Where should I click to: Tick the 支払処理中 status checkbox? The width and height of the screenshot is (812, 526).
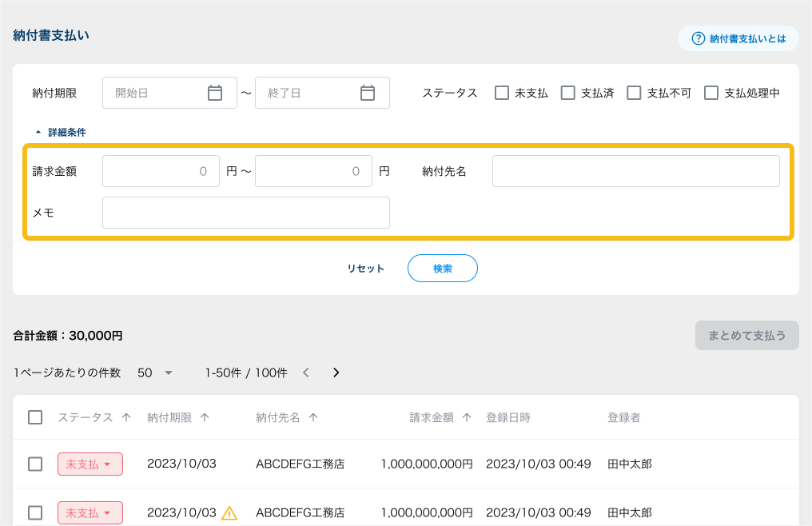[x=711, y=93]
